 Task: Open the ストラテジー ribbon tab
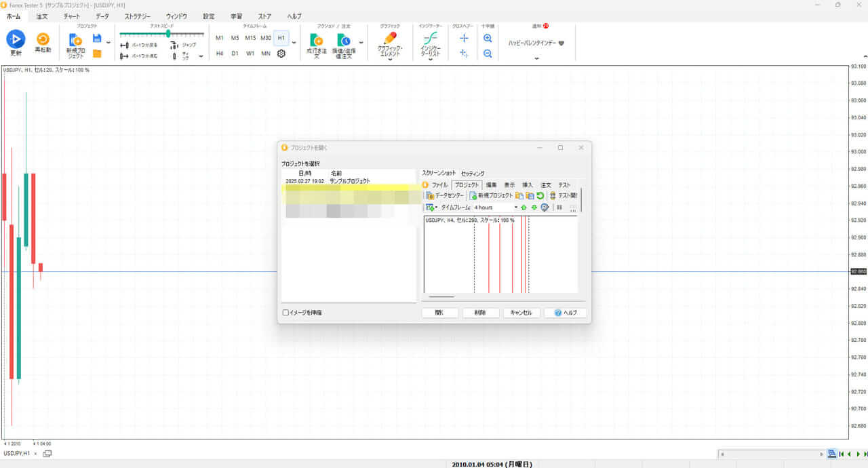click(x=138, y=16)
